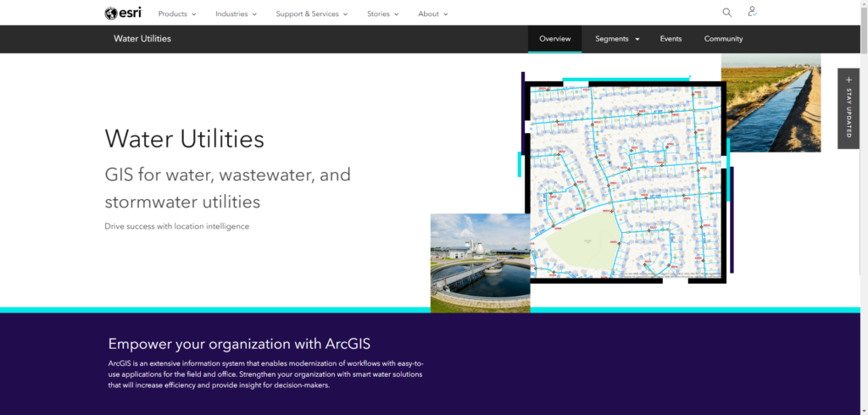Expand the Industries menu
This screenshot has width=868, height=415.
click(236, 14)
